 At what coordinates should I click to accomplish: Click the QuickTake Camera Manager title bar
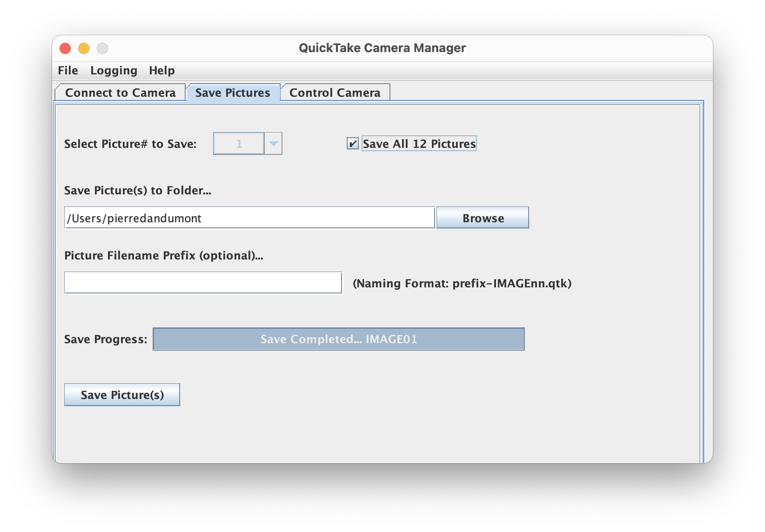pos(382,48)
